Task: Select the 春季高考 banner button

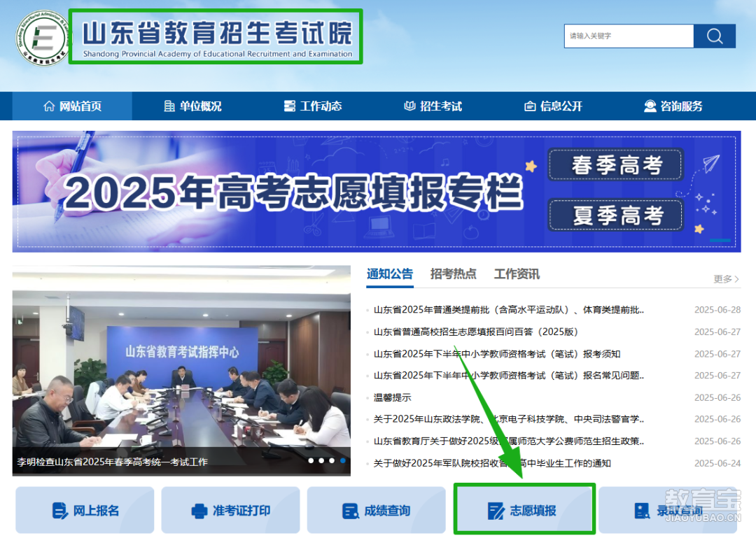Action: [616, 165]
